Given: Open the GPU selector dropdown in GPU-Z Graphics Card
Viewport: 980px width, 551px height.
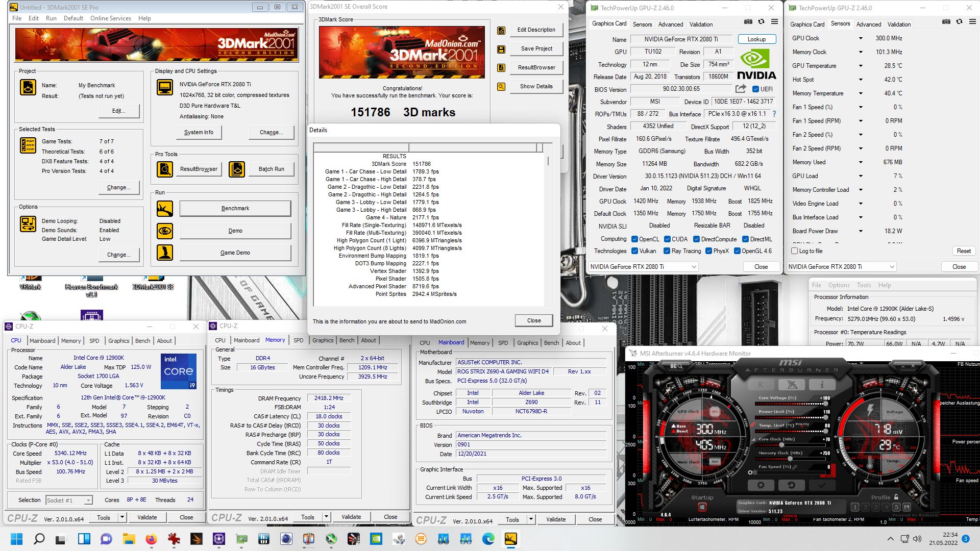Looking at the screenshot, I should click(x=643, y=267).
